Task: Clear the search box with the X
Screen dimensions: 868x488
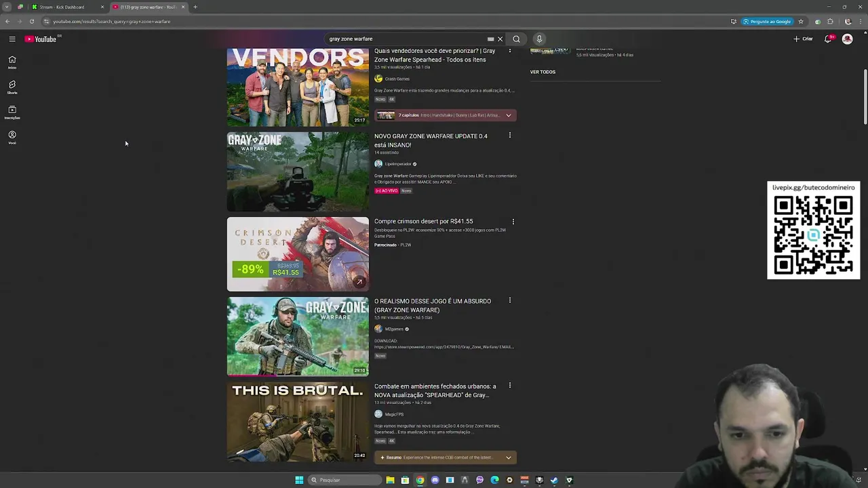Action: click(x=500, y=39)
